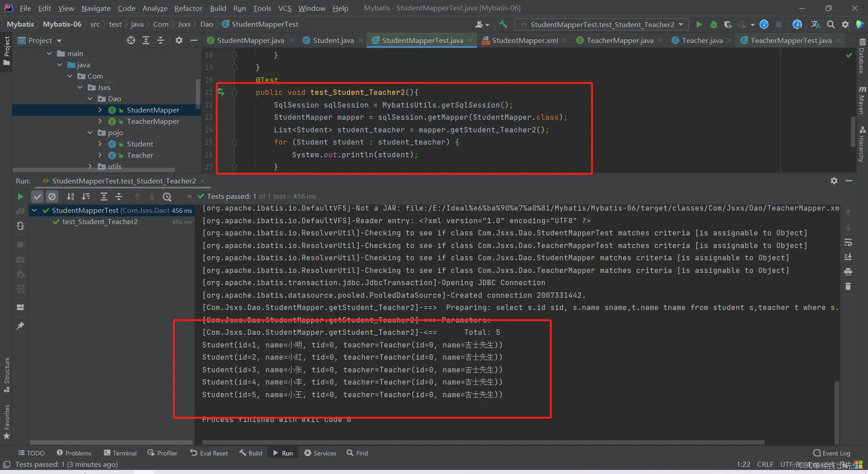
Task: Open test history clock icon
Action: tap(167, 197)
